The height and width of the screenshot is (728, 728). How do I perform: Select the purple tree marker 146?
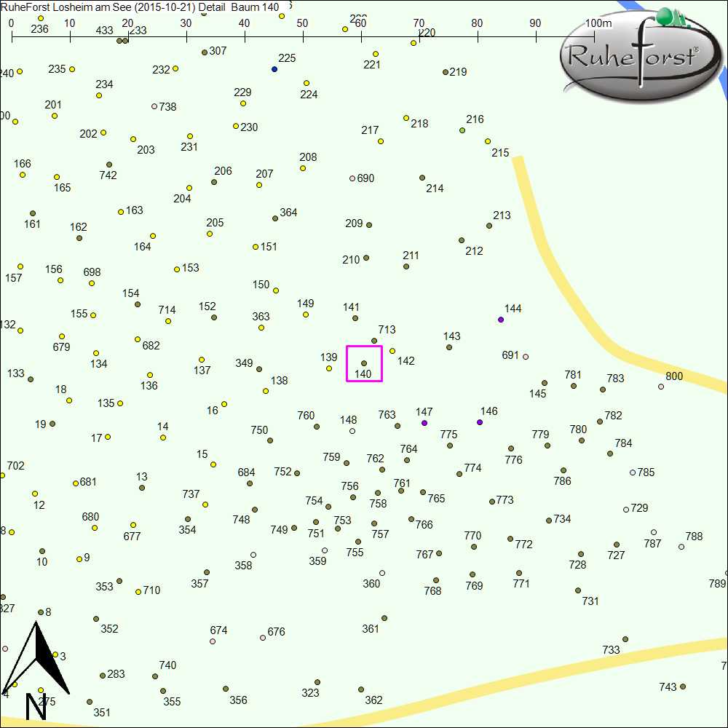[480, 422]
